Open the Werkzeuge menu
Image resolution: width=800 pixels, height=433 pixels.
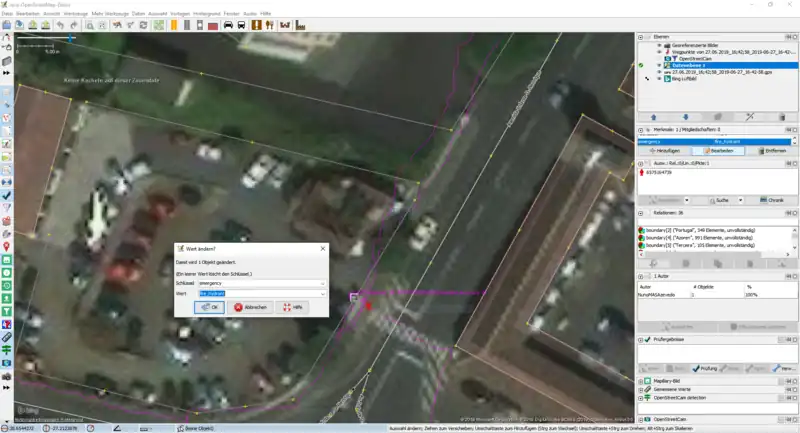click(x=73, y=13)
